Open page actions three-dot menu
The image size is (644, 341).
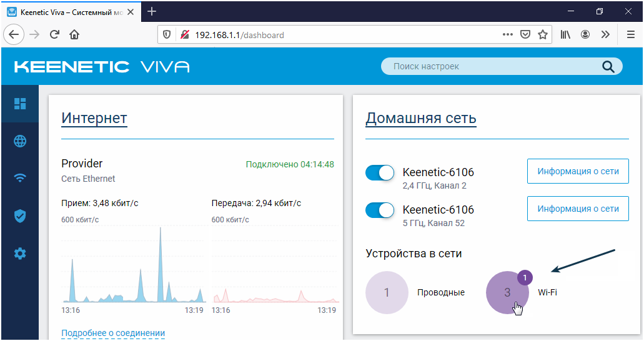tap(508, 35)
